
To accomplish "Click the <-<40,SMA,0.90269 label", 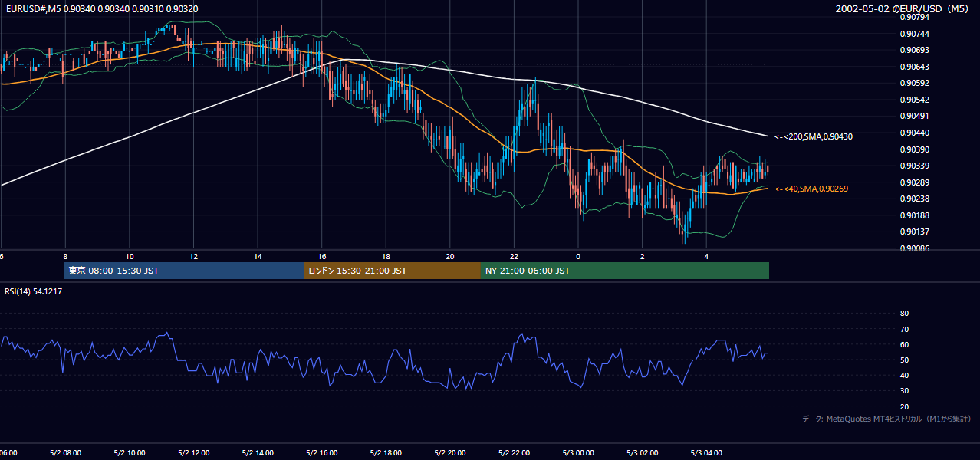I will 811,189.
